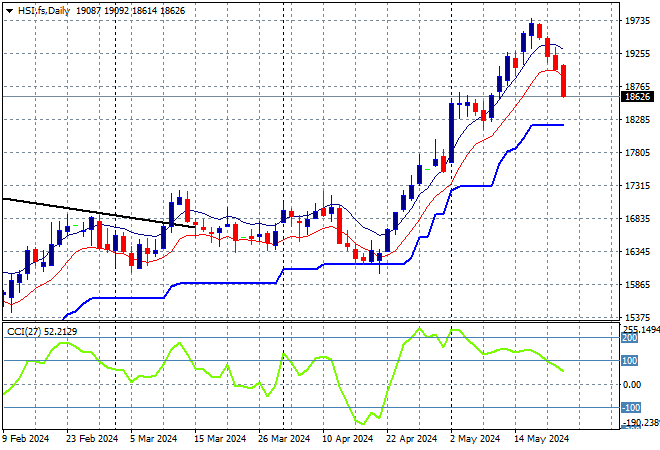This screenshot has width=660, height=450.
Task: Click the triangle arrow beside HSI,fs,Daily title
Action: pos(9,11)
